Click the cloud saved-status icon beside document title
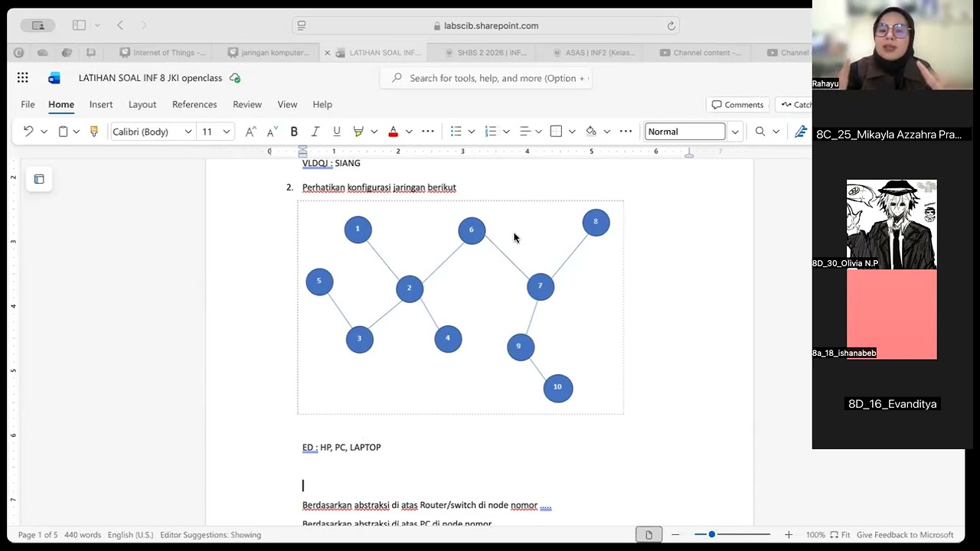The width and height of the screenshot is (980, 551). 235,78
